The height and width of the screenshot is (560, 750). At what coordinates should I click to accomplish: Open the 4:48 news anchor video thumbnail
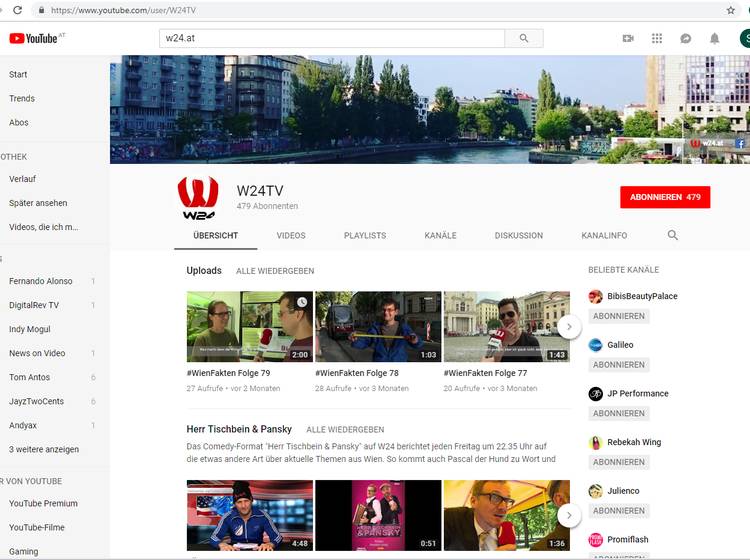[250, 516]
